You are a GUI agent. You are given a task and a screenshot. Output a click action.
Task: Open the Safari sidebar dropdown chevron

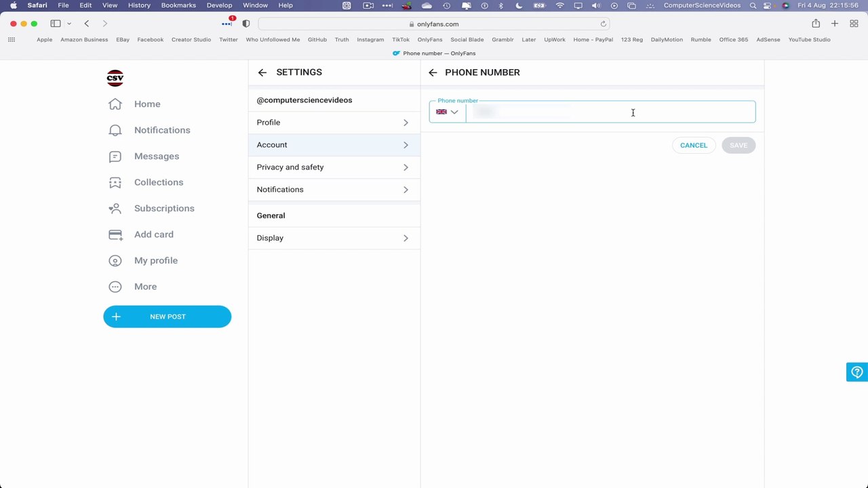tap(69, 24)
